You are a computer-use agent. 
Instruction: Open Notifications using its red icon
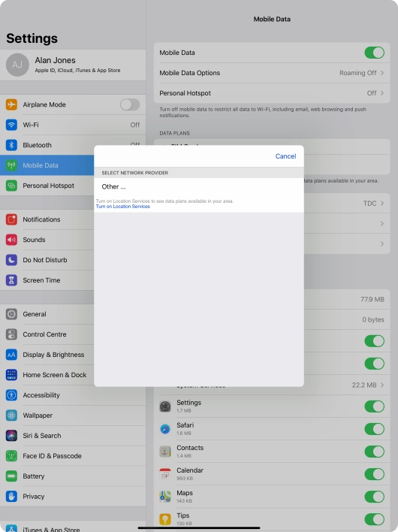[11, 219]
